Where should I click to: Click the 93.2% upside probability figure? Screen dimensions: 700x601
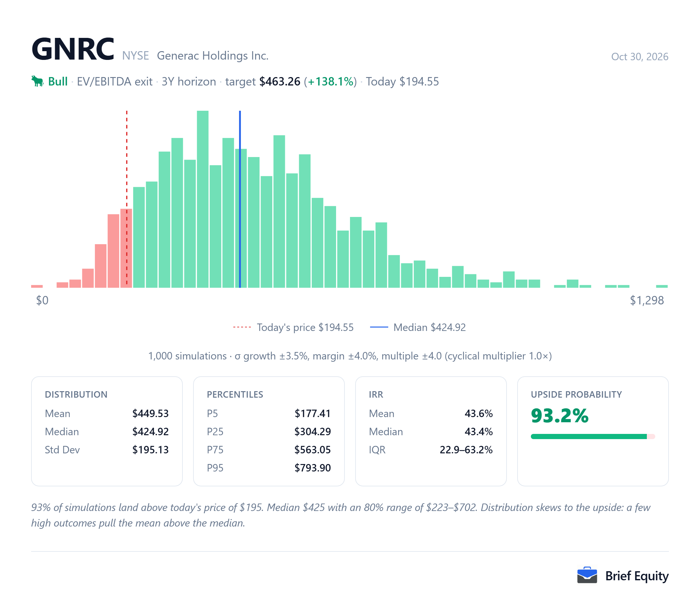(559, 416)
